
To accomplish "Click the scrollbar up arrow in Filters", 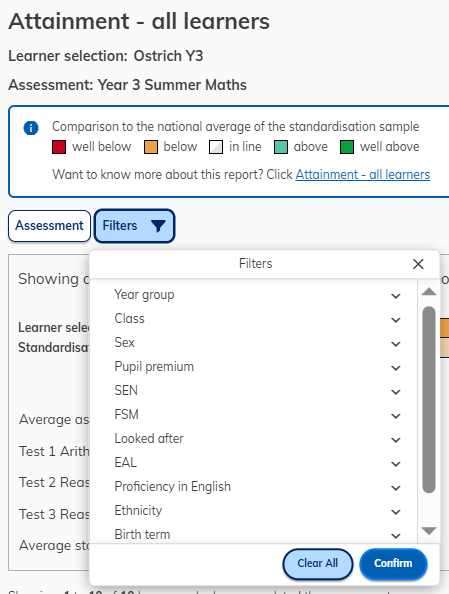I will tap(429, 291).
